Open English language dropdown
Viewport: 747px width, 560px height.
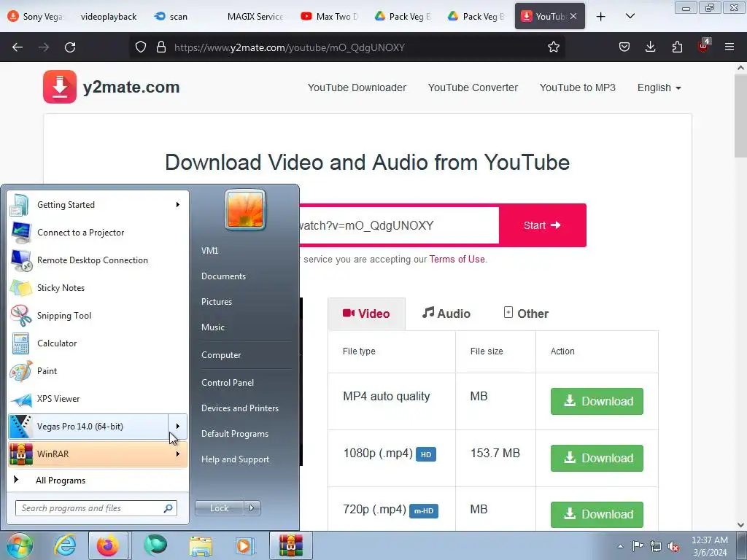[659, 87]
